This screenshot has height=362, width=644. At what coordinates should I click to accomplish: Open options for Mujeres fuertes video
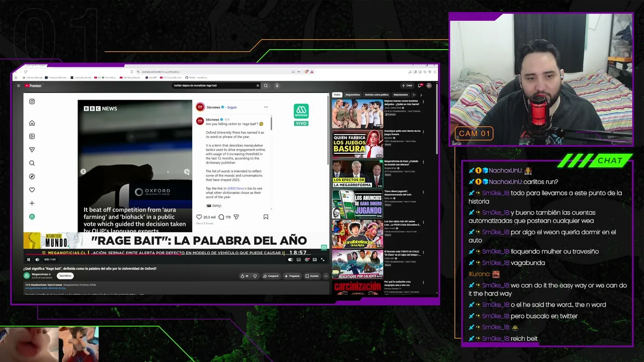pos(423,102)
